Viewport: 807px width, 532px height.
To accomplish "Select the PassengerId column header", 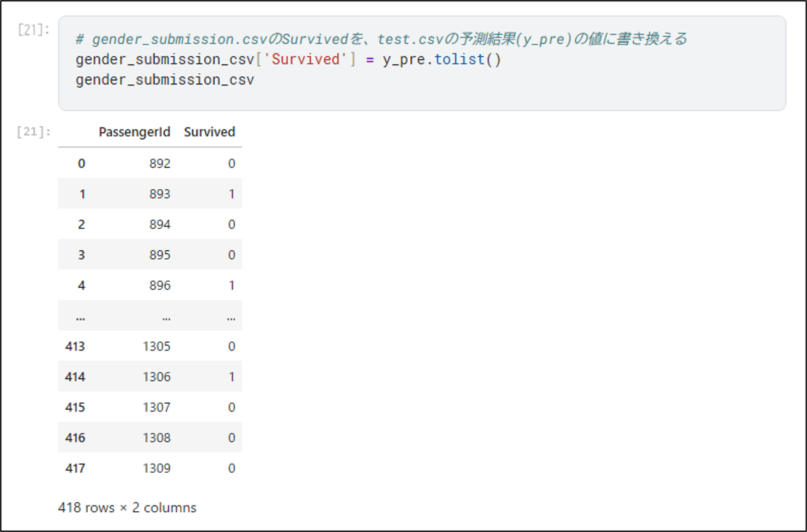I will [135, 132].
